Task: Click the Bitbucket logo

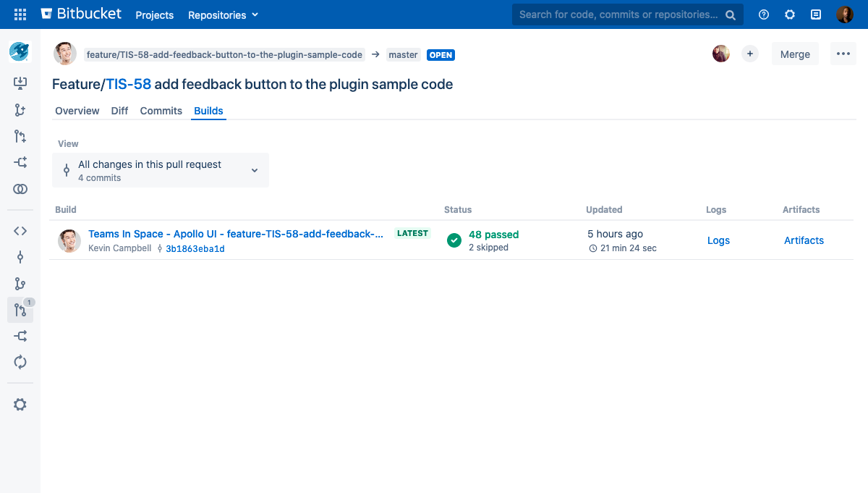Action: click(x=81, y=14)
